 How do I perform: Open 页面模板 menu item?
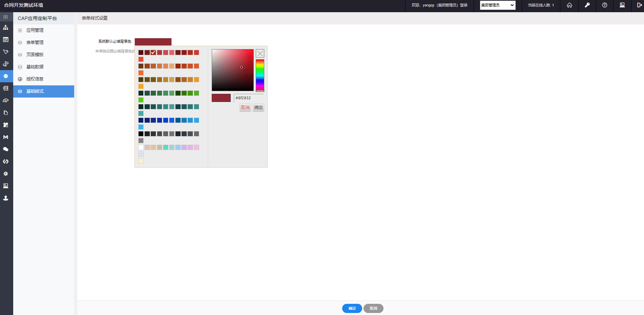44,55
